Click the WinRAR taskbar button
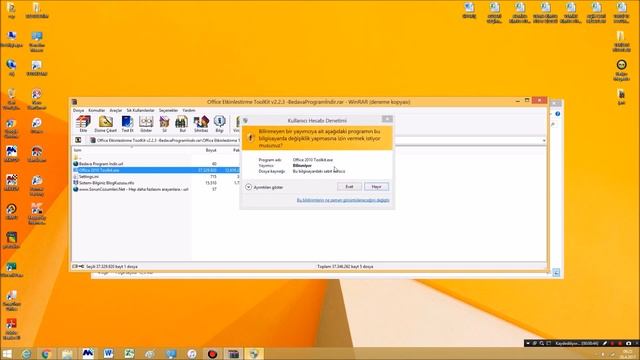 (x=233, y=354)
